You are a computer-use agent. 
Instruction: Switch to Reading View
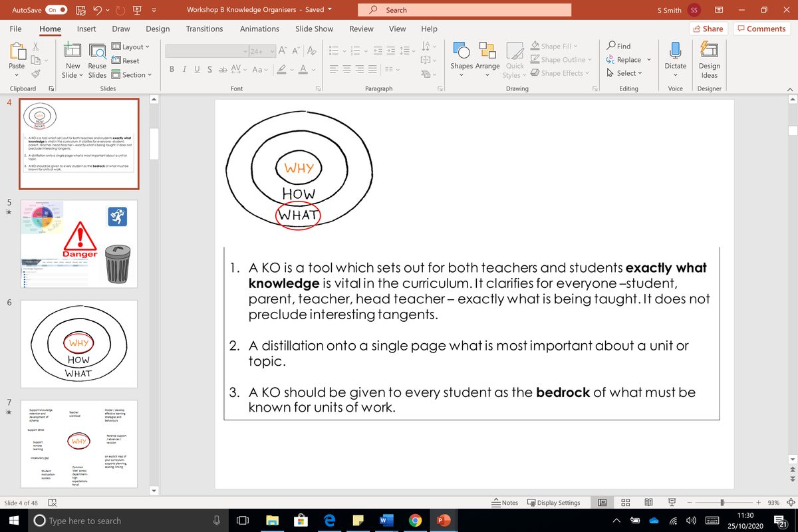tap(648, 503)
